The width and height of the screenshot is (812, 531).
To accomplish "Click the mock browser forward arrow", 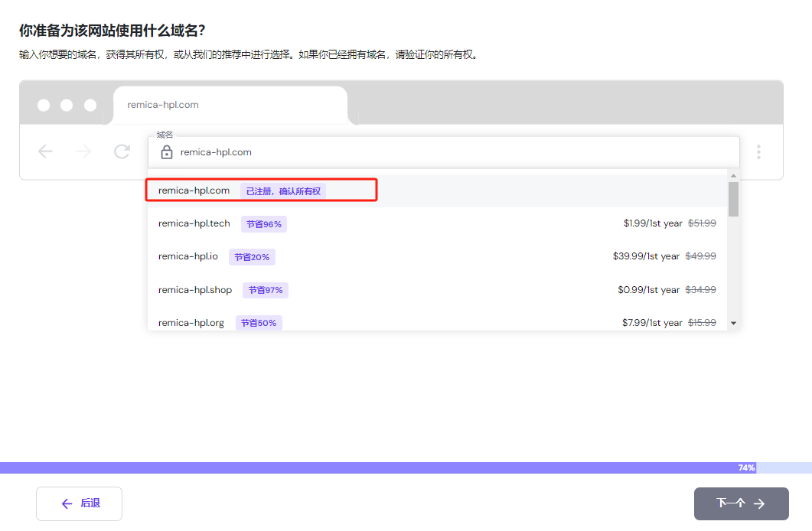I will pos(83,151).
